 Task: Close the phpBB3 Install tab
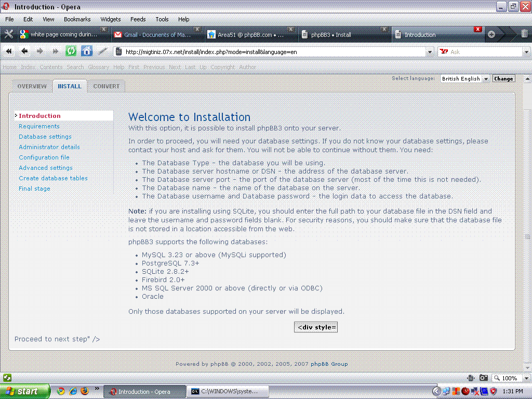[x=384, y=29]
